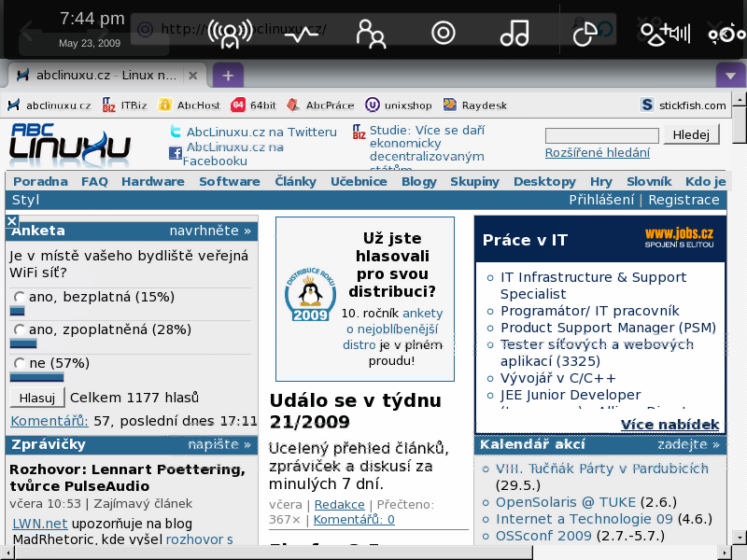This screenshot has height=560, width=747.
Task: Open the music notes panel icon
Action: [x=514, y=34]
